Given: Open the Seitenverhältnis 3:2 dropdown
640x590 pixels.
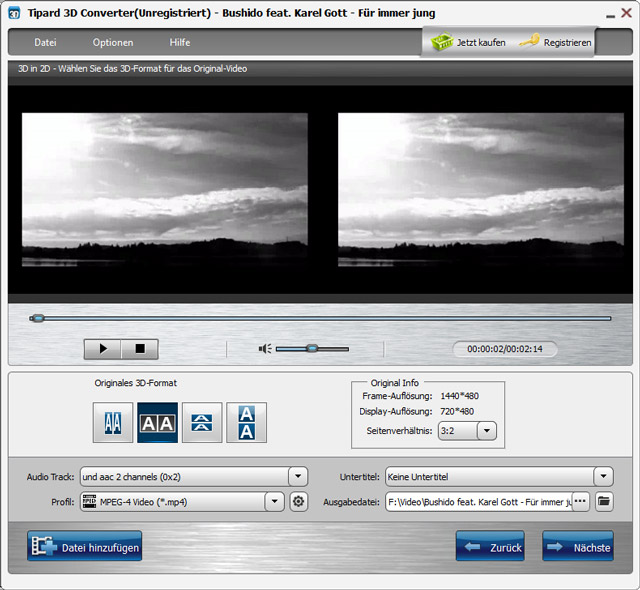Looking at the screenshot, I should coord(487,431).
